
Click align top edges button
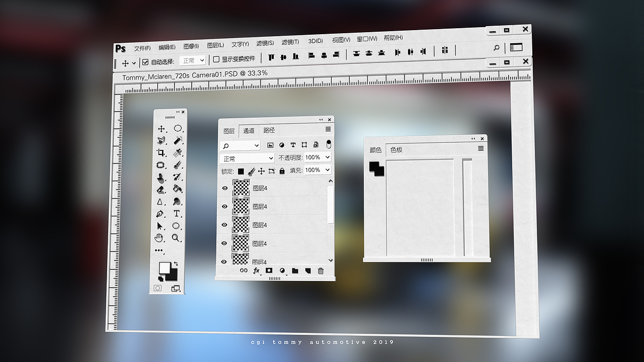(x=271, y=57)
